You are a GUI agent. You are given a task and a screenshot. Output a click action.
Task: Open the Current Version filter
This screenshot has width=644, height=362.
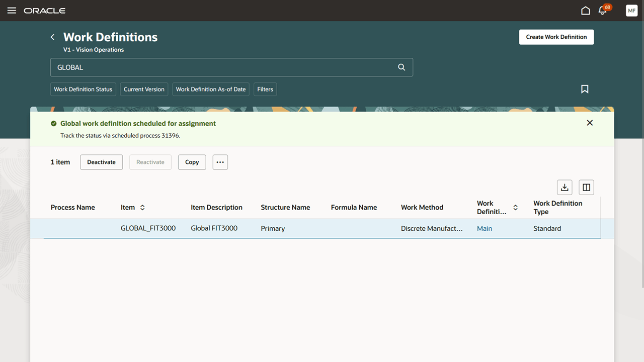[144, 89]
